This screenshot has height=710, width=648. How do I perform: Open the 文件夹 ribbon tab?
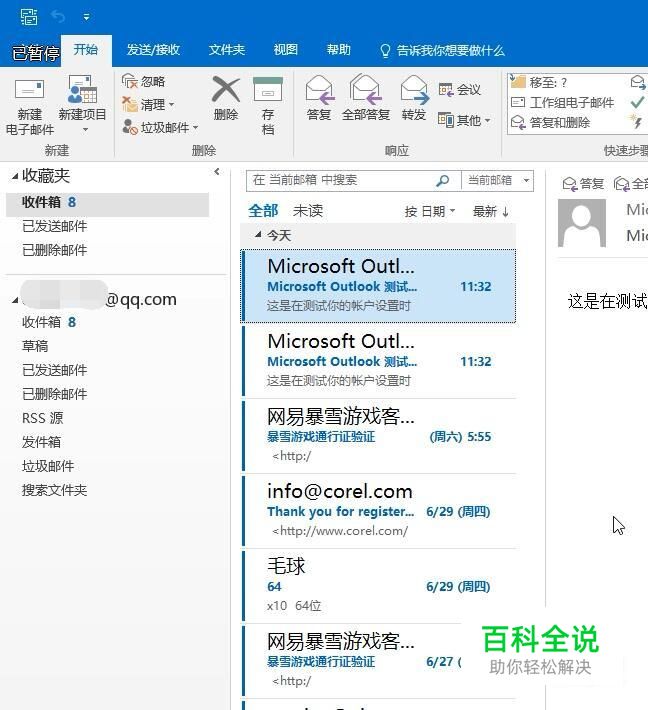(x=226, y=50)
